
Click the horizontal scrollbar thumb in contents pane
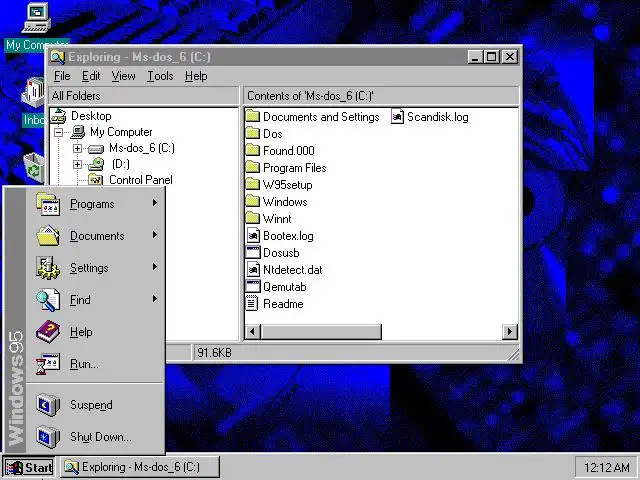point(321,331)
